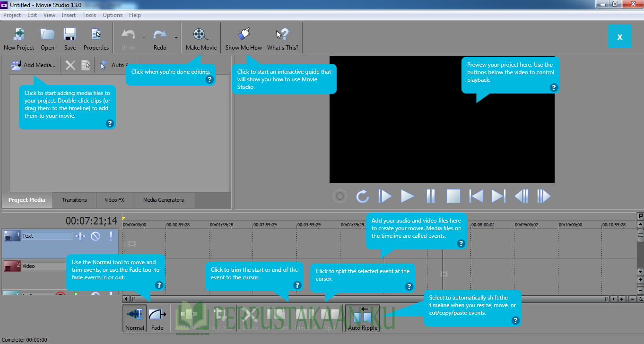Step to the previous frame
The height and width of the screenshot is (344, 644).
point(521,196)
